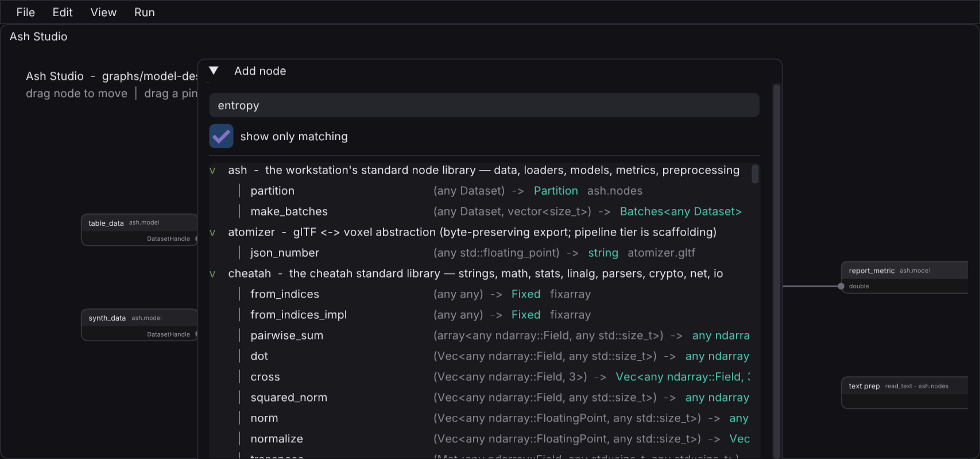
Task: Select the Ash Studio tab
Action: click(x=38, y=36)
